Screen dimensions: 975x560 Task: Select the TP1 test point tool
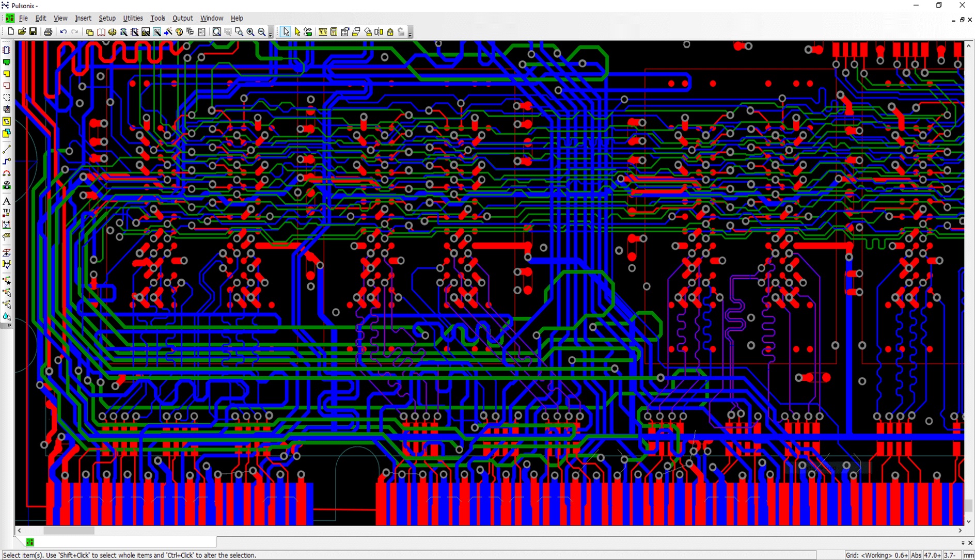tap(7, 213)
